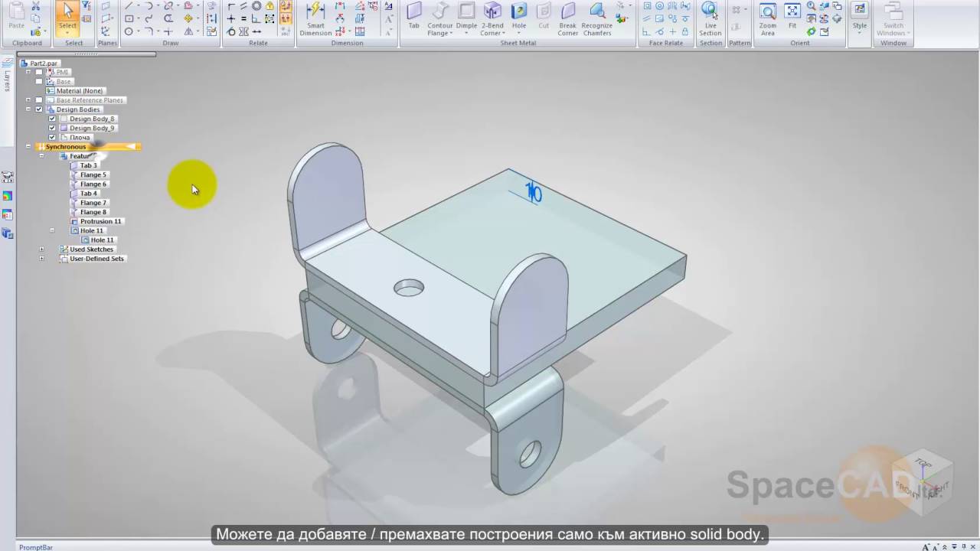Toggle Live Section
The width and height of the screenshot is (980, 551).
point(710,20)
